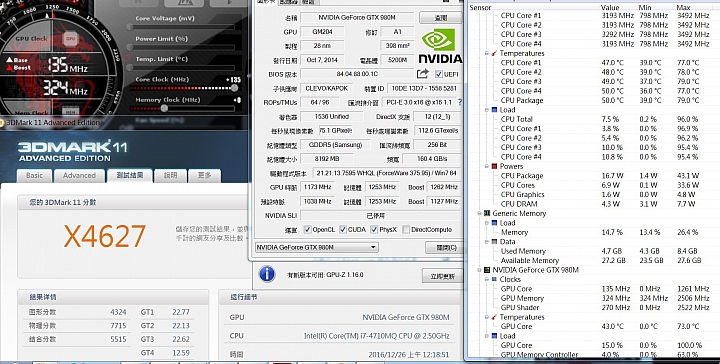Image resolution: width=720 pixels, height=364 pixels.
Task: Click the GPU chip icon in Afterburner gauge
Action: tap(70, 38)
